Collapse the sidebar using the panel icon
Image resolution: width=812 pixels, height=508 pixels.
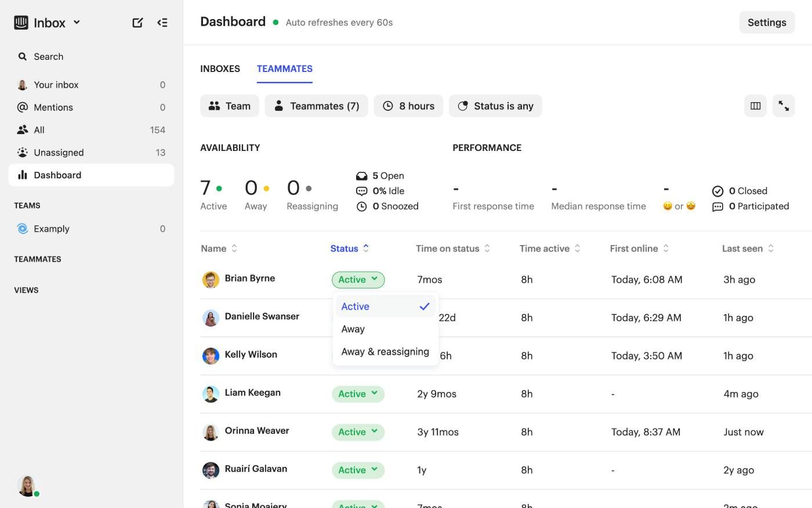(x=162, y=23)
